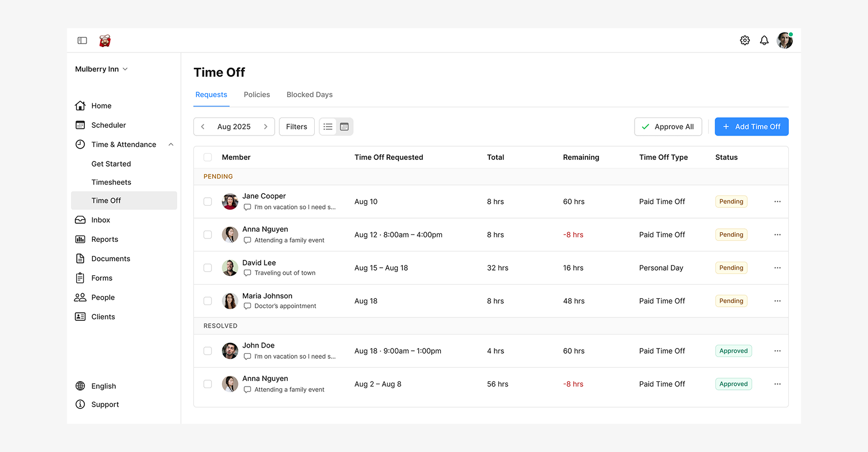Switch to the Blocked Days tab
This screenshot has width=868, height=452.
tap(310, 94)
